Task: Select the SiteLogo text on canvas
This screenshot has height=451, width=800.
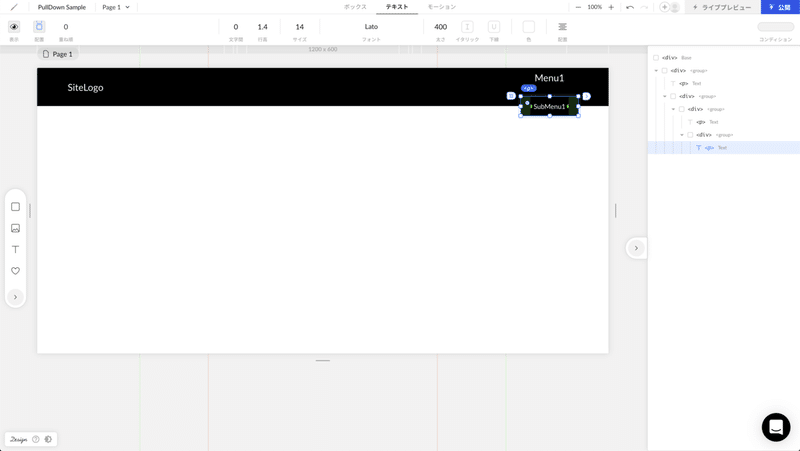Action: point(85,87)
